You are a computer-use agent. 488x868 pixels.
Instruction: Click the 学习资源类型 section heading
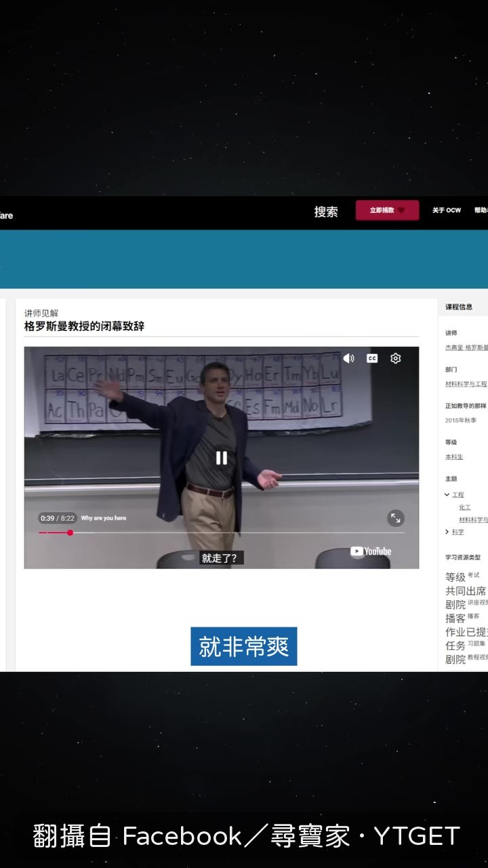click(463, 557)
